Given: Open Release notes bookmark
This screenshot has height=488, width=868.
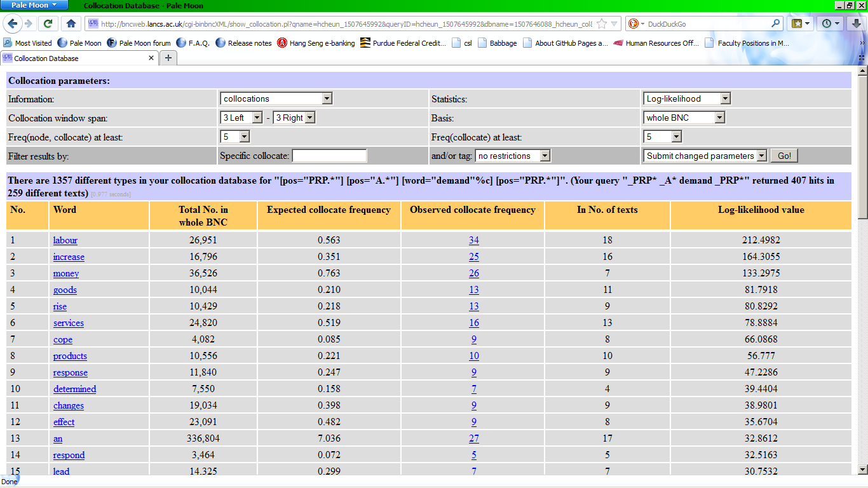Looking at the screenshot, I should click(x=244, y=43).
